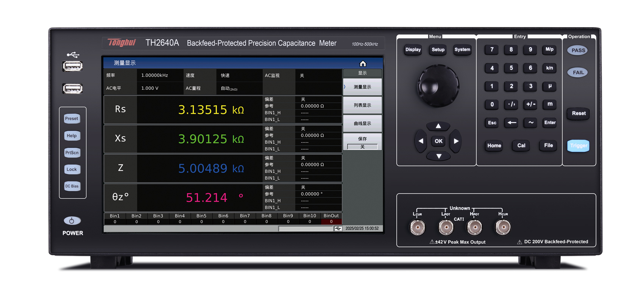Open the 频率 field showing 1.00000kHz
The width and height of the screenshot is (644, 288).
pyautogui.click(x=154, y=75)
